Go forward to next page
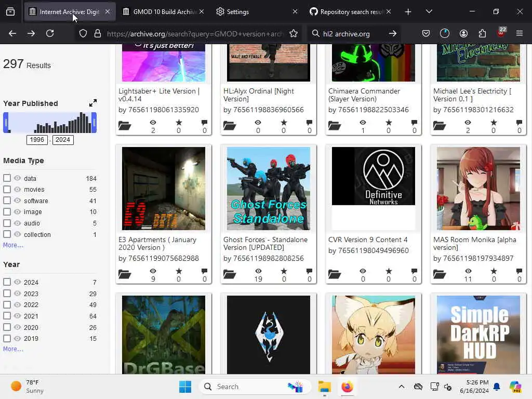Image resolution: width=532 pixels, height=399 pixels. [x=31, y=33]
